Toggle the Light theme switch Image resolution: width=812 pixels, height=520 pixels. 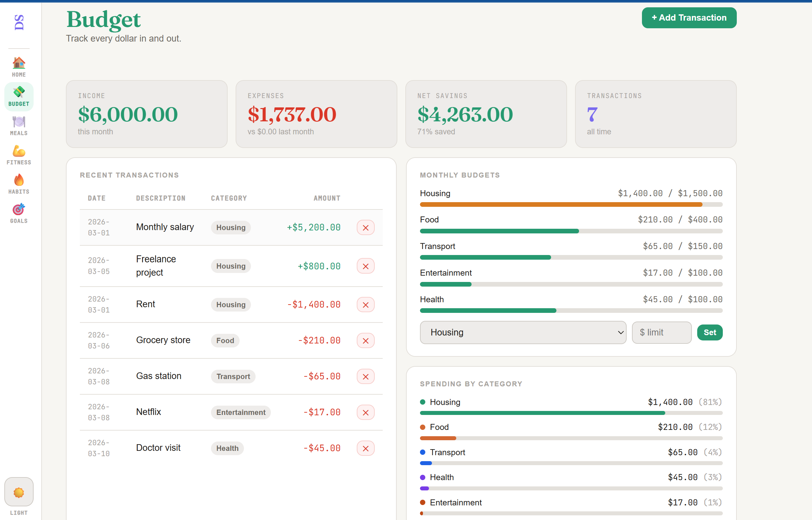tap(19, 492)
